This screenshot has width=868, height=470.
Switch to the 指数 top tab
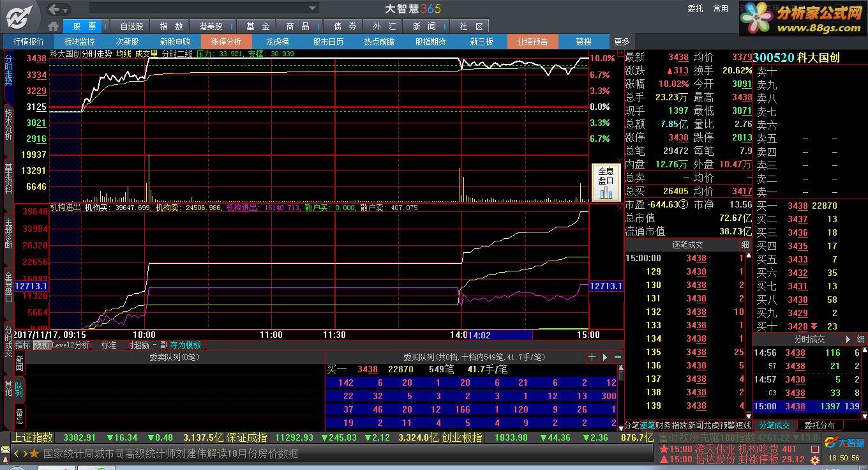171,26
